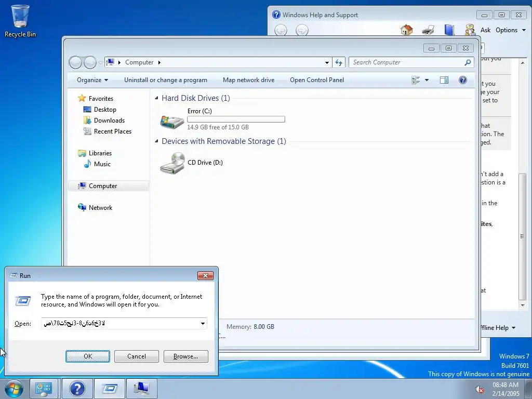Image resolution: width=532 pixels, height=399 pixels.
Task: Click '14.9 GB free of 15.0 GB' text
Action: click(218, 127)
